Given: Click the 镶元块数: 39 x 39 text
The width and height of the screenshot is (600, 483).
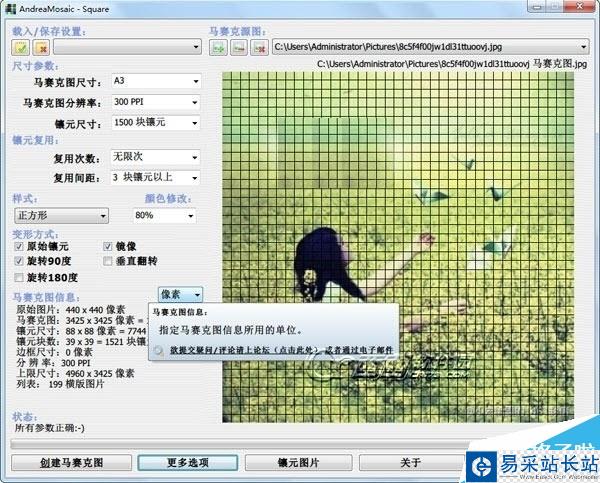Looking at the screenshot, I should tap(82, 341).
